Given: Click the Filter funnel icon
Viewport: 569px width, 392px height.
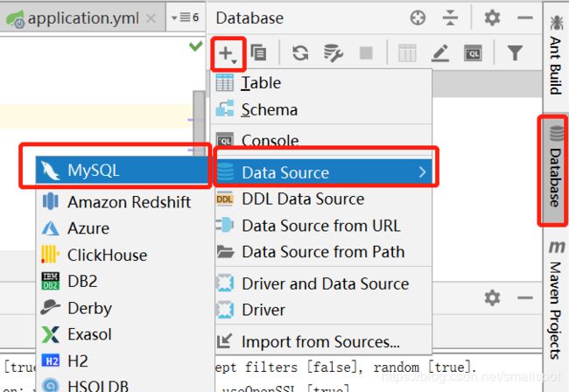Looking at the screenshot, I should pyautogui.click(x=515, y=53).
